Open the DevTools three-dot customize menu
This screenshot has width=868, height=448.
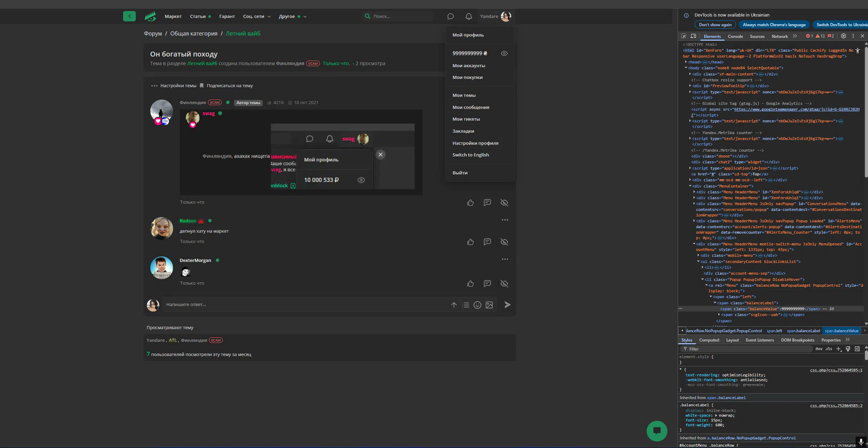coord(853,36)
